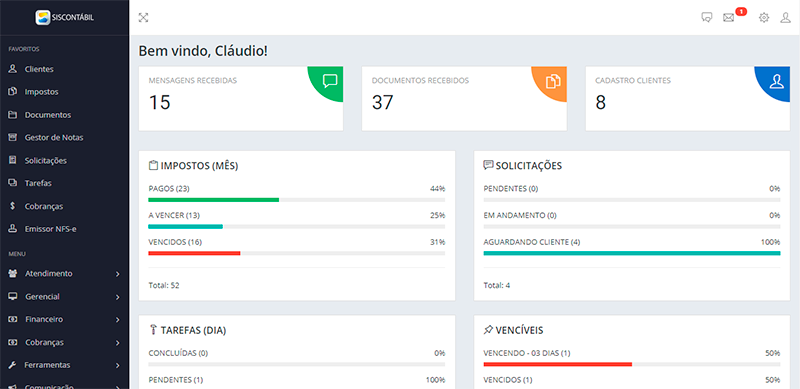800x389 pixels.
Task: Click the teal A Vencer progress bar
Action: (x=186, y=226)
